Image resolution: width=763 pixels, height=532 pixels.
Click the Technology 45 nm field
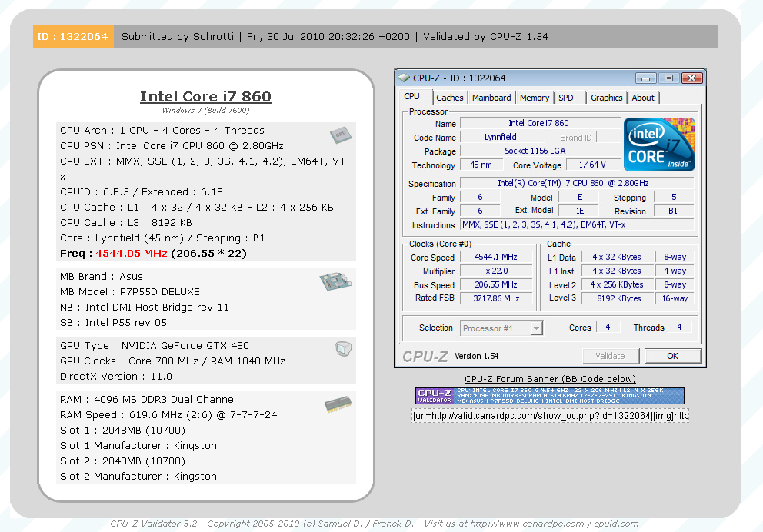click(x=481, y=165)
